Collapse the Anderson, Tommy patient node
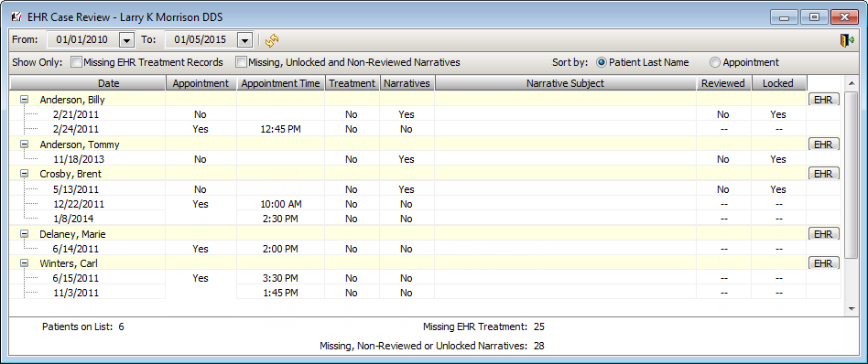 click(x=25, y=145)
